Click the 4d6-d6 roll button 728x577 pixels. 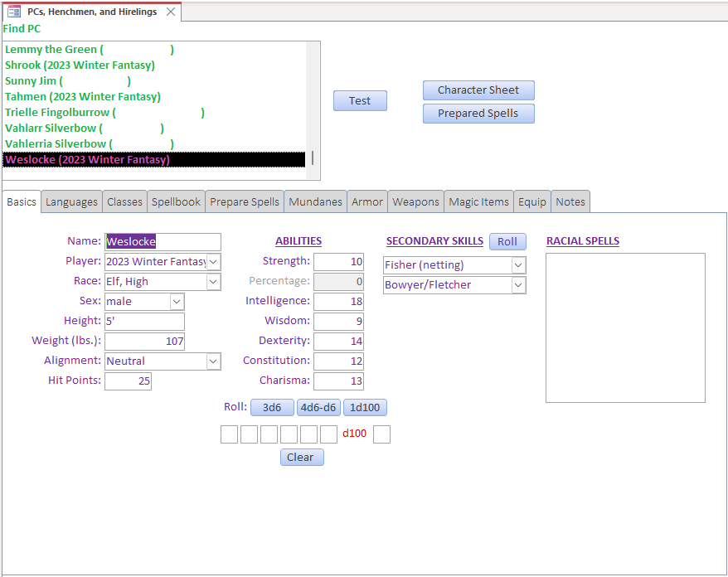(318, 408)
